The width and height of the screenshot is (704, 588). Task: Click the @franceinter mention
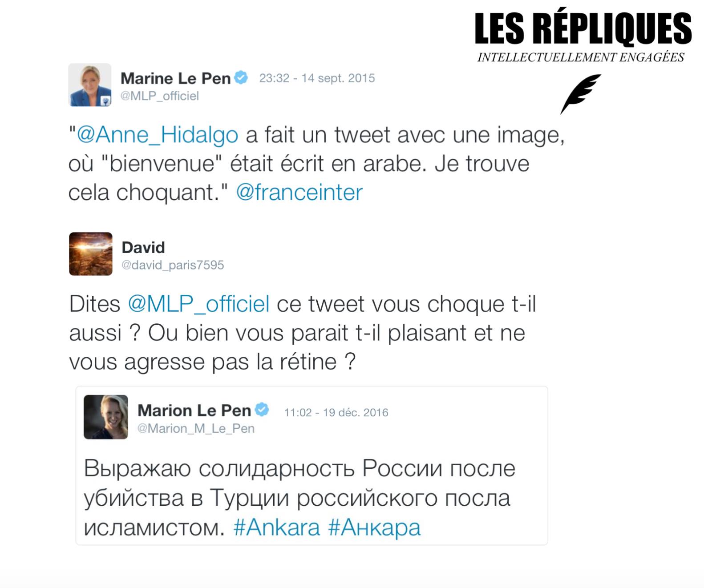(299, 193)
